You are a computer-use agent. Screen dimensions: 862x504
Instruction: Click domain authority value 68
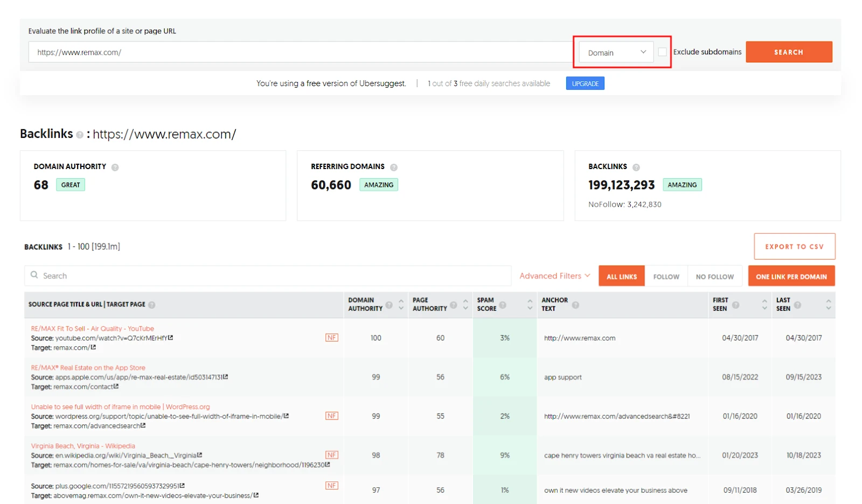point(41,185)
